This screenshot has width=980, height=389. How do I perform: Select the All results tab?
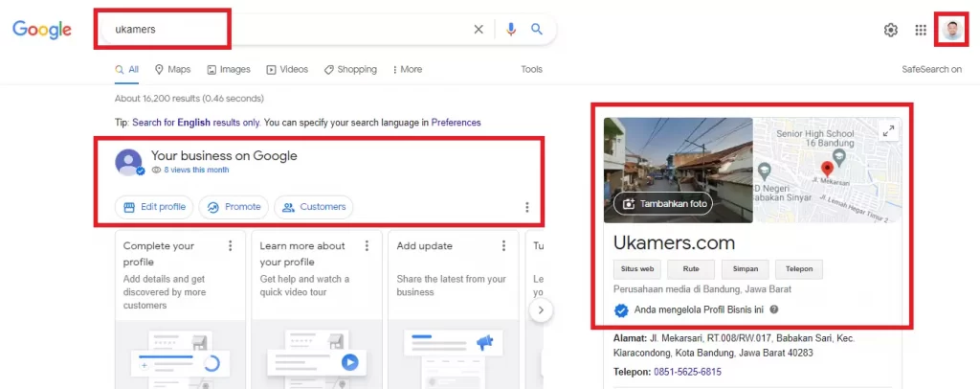127,69
